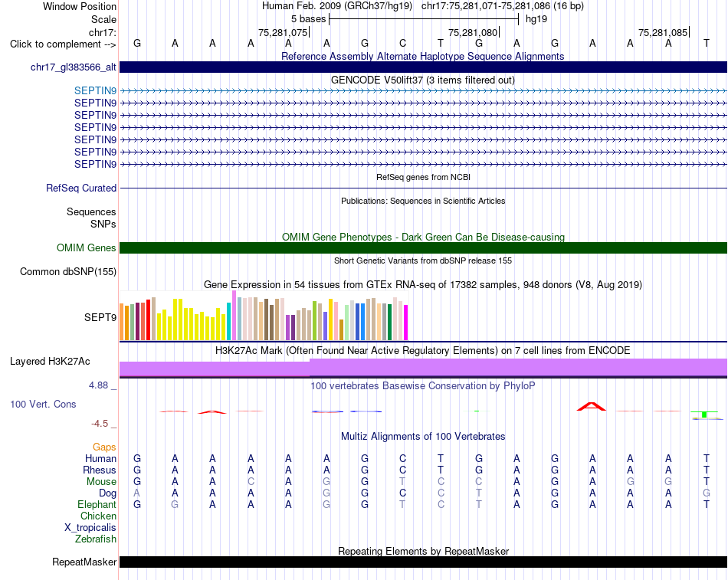
Task: Open the 'OMIM Gene Phenotypes' track title
Action: [423, 237]
